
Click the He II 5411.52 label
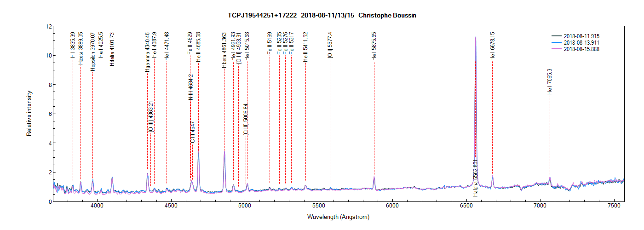(305, 47)
